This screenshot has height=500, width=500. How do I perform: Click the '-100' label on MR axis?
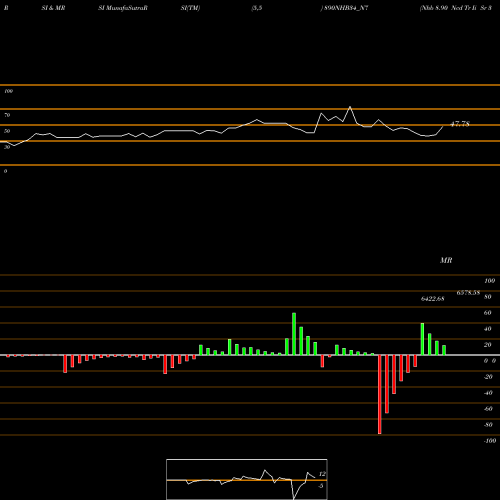(490, 441)
